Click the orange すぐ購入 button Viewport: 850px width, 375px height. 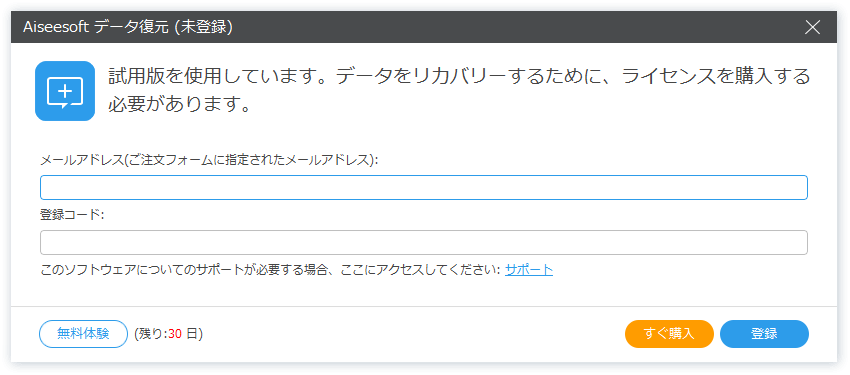(x=669, y=333)
